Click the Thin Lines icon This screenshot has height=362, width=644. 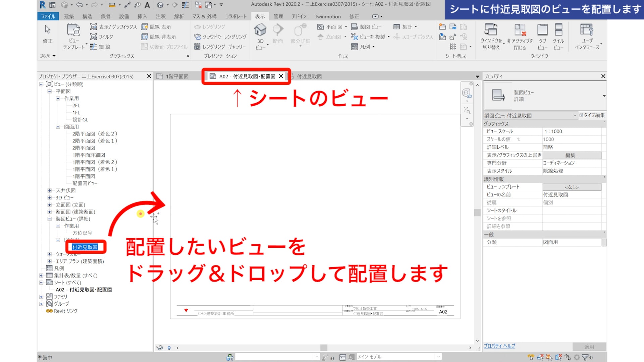94,47
